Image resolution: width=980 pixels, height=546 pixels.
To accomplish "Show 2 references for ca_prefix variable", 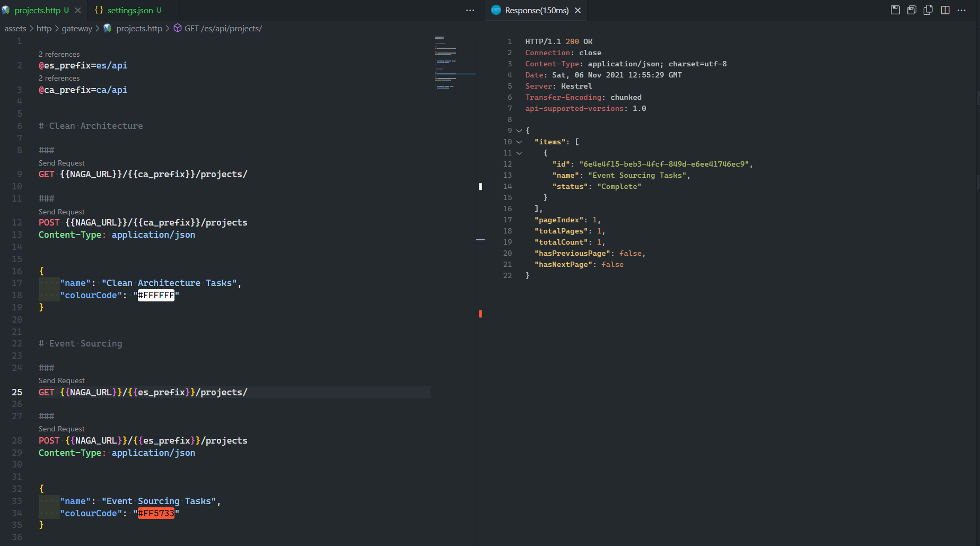I will (x=59, y=78).
